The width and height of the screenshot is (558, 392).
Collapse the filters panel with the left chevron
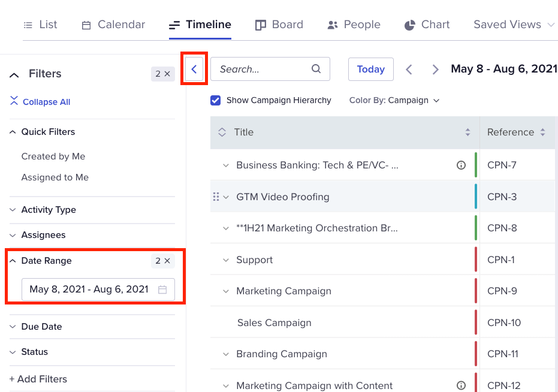[194, 69]
